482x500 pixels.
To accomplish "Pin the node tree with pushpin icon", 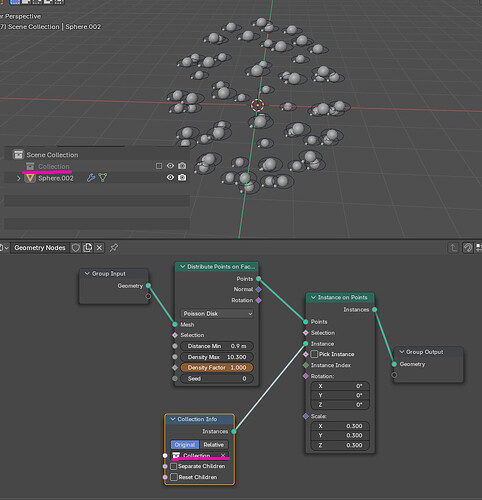I will tap(114, 248).
